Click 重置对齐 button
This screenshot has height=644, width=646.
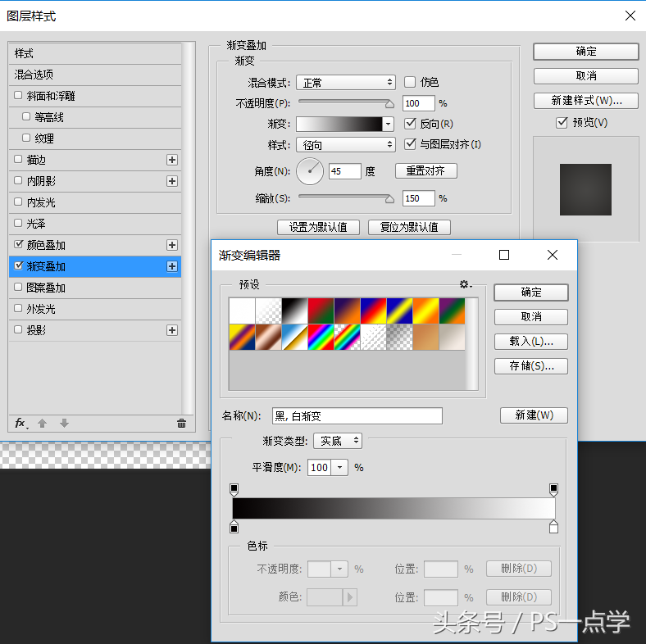(426, 170)
